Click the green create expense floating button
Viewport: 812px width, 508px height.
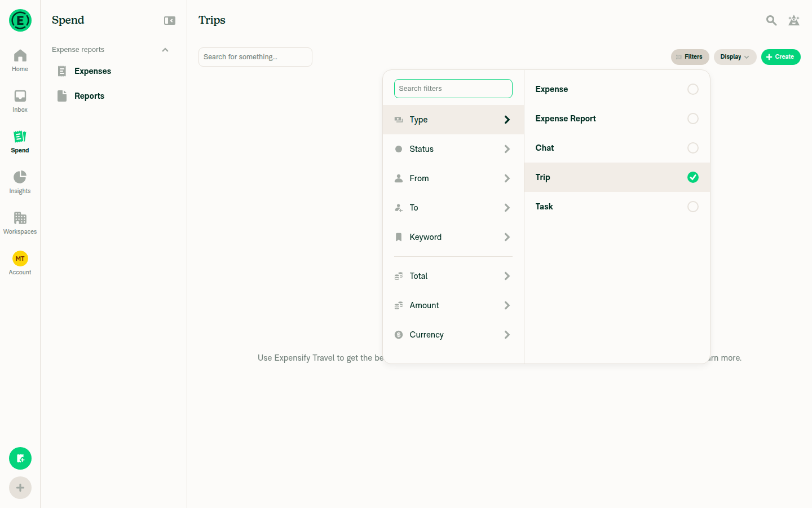tap(20, 458)
